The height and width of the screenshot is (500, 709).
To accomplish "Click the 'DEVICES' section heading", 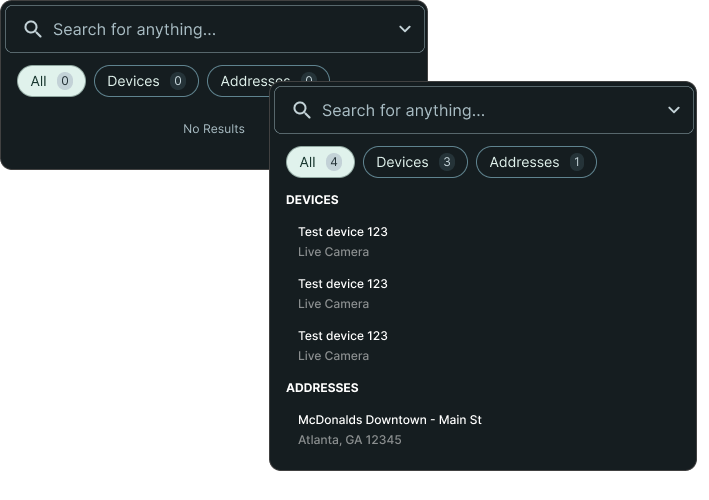I will 312,200.
